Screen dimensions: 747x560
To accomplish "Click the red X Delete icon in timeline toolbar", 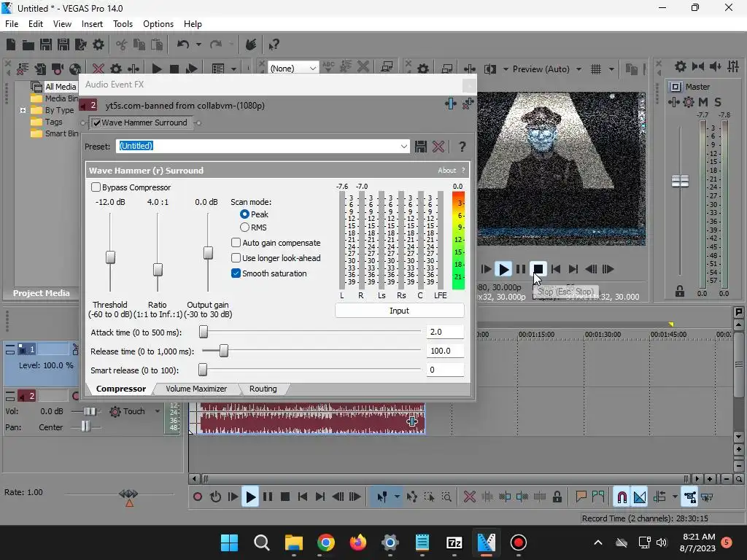I will pos(470,497).
